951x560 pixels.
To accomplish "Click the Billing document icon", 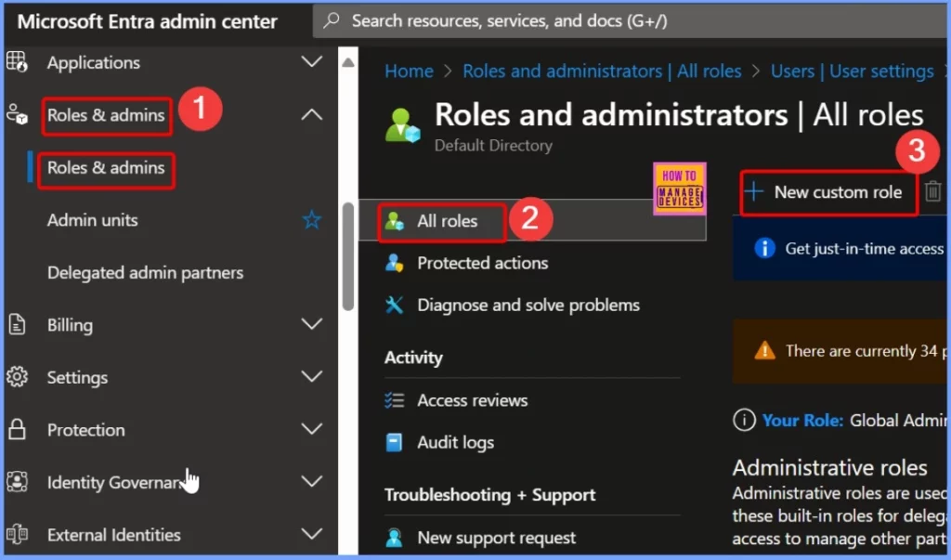I will 17,325.
